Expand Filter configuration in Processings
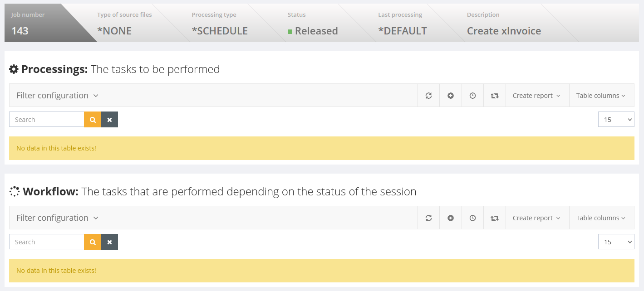Image resolution: width=644 pixels, height=291 pixels. (57, 96)
